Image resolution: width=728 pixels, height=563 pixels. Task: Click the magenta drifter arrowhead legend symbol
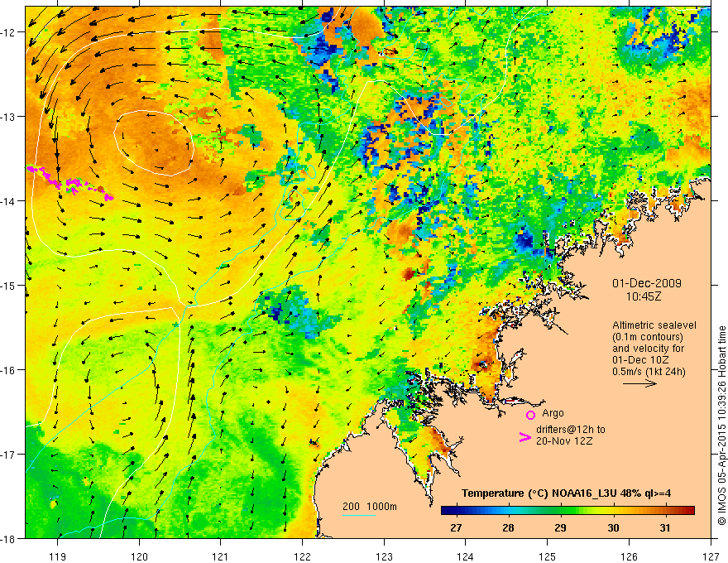524,437
